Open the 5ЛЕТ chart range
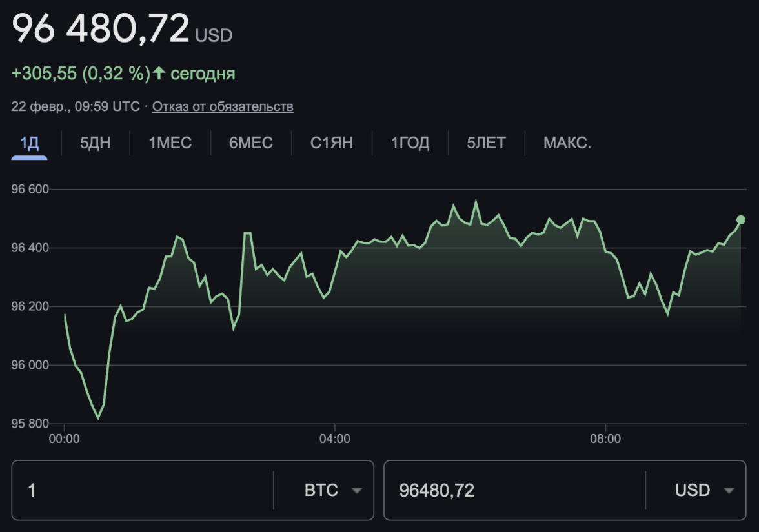Screen dimensions: 759x532 click(487, 143)
